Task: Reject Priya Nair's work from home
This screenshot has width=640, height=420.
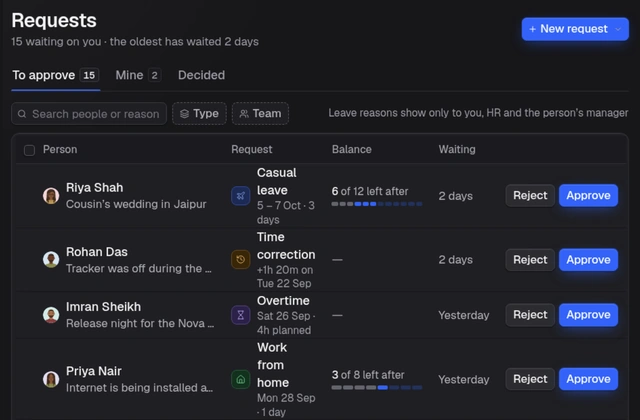Action: pyautogui.click(x=530, y=379)
